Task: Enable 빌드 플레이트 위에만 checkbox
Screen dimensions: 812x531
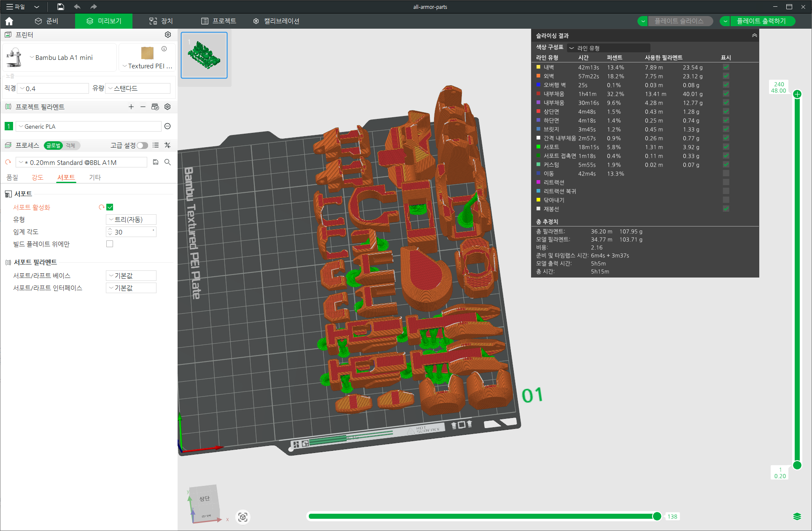Action: [110, 244]
